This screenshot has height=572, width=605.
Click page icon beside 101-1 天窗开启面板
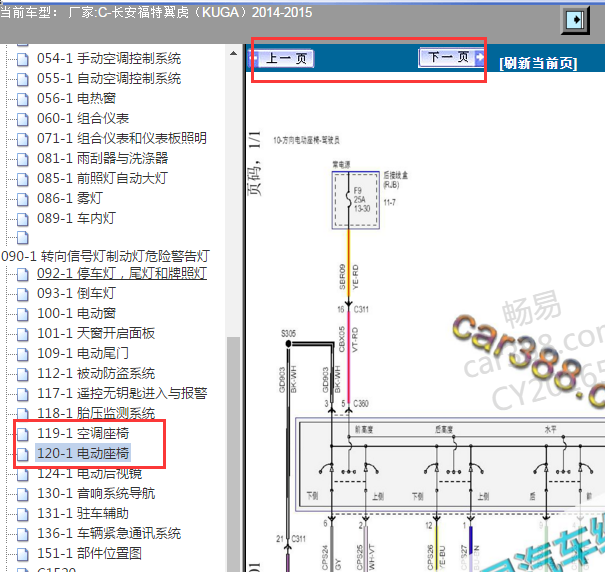pos(23,334)
